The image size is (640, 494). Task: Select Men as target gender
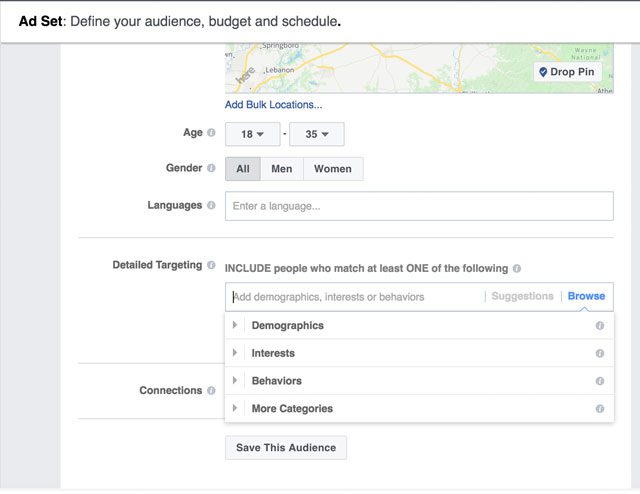tap(282, 169)
